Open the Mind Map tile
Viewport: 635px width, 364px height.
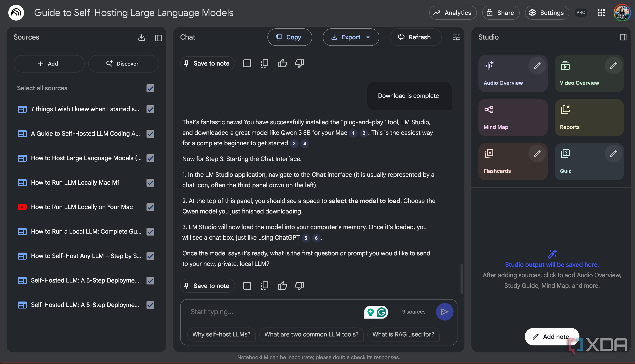click(x=513, y=118)
